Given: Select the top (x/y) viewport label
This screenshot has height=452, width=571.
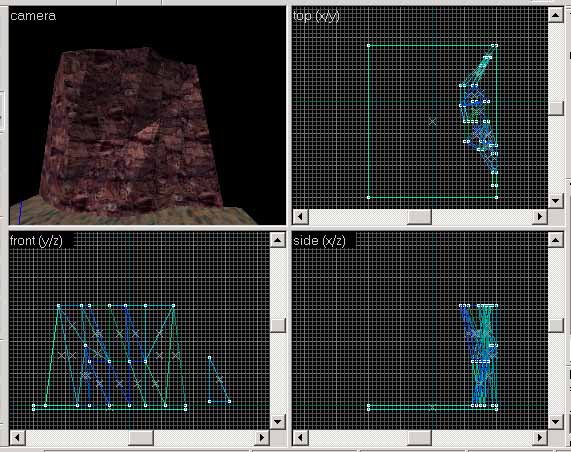Looking at the screenshot, I should coord(316,16).
